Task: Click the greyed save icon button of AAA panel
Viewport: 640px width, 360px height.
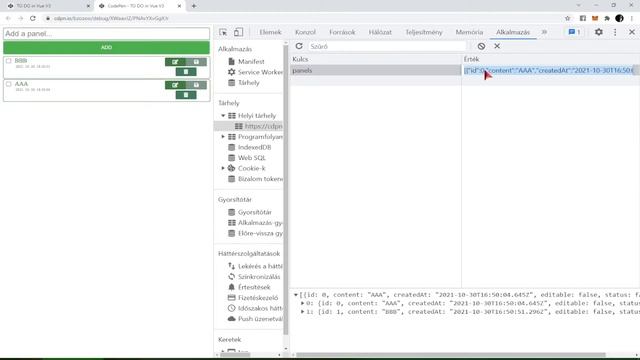Action: point(196,85)
